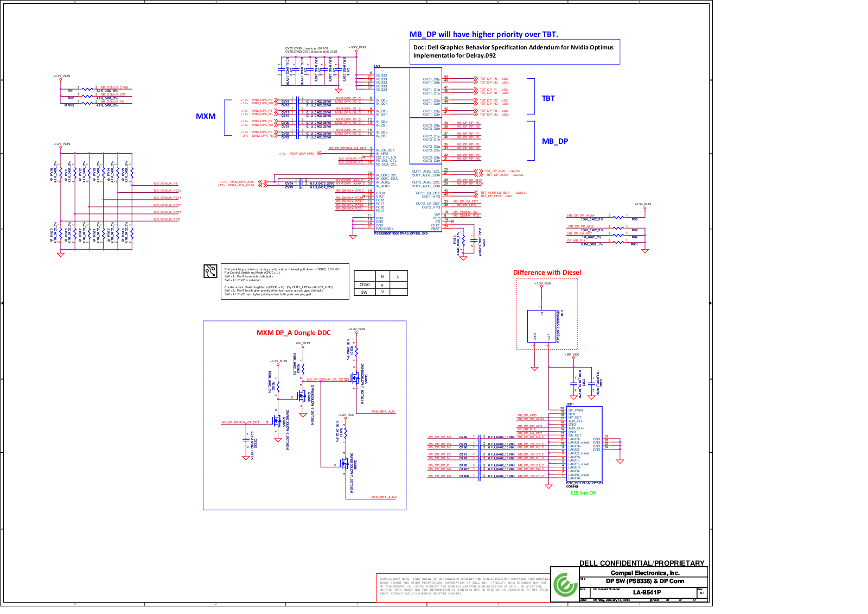Image resolution: width=868 pixels, height=614 pixels.
Task: Select net label 'TBT_CONFIG1_BUF'
Action: point(495,193)
